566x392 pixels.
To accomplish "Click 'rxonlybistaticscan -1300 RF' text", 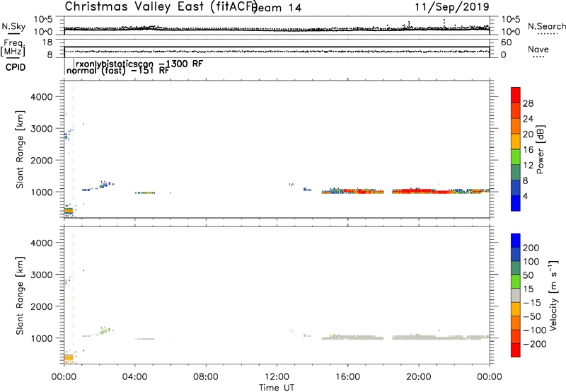I will (x=139, y=64).
